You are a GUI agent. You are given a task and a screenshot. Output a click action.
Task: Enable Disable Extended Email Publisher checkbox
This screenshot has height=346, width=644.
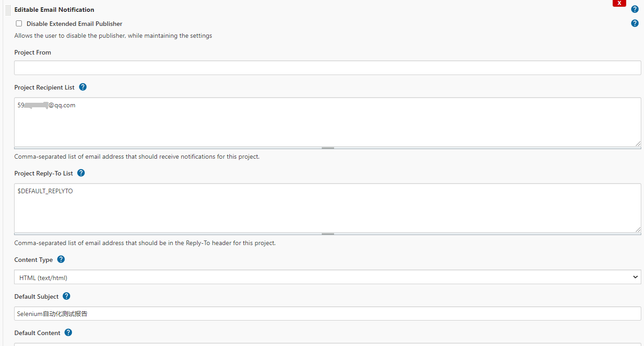click(x=19, y=24)
